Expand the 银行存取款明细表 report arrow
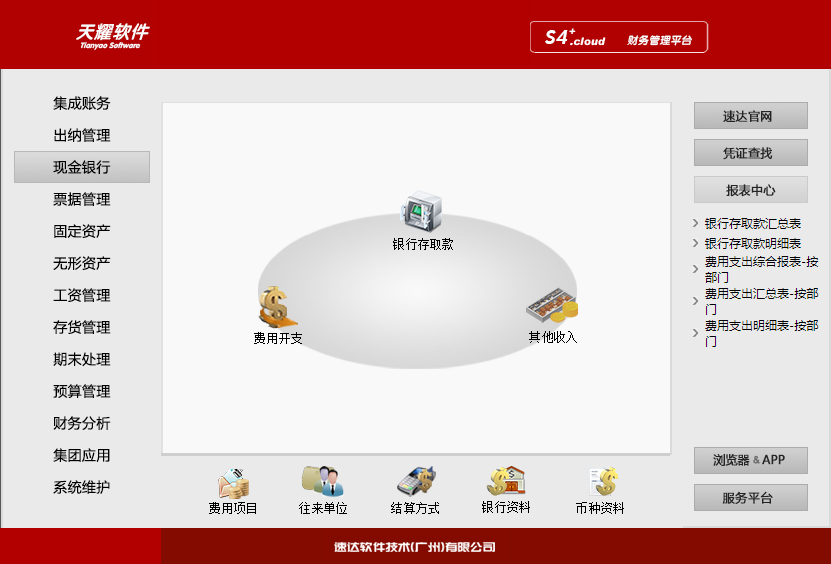This screenshot has height=564, width=831. click(696, 243)
